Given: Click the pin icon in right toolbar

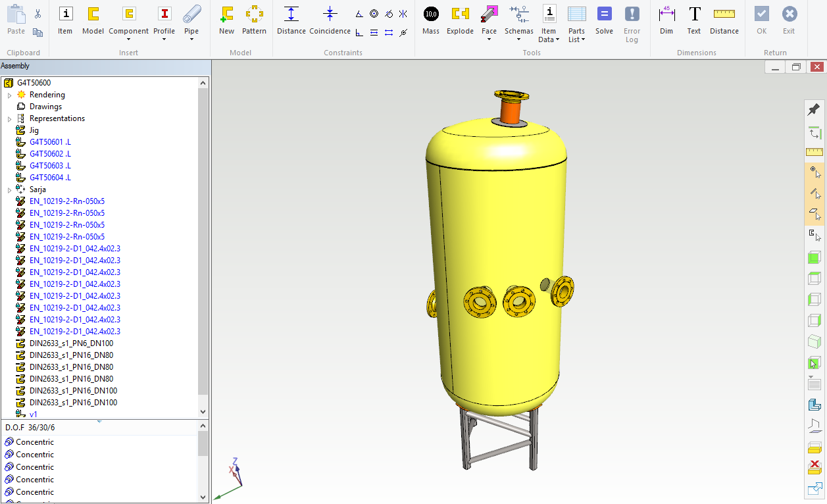Looking at the screenshot, I should click(x=814, y=109).
